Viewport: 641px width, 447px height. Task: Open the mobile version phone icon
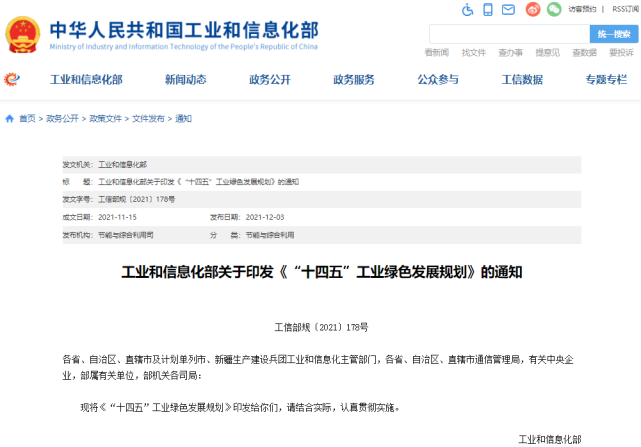coord(488,9)
